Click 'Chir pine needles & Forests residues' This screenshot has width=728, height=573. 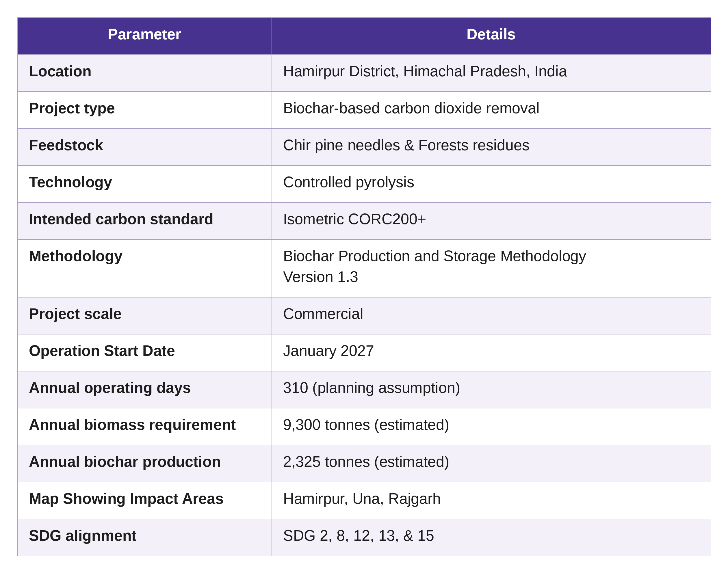pos(406,146)
